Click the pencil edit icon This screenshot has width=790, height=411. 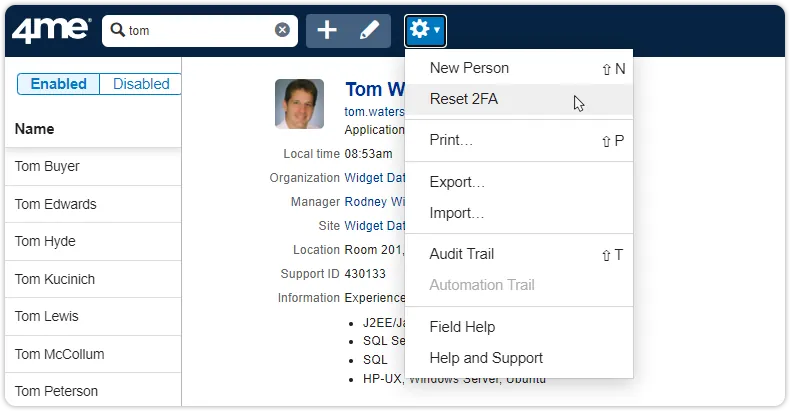click(x=369, y=30)
